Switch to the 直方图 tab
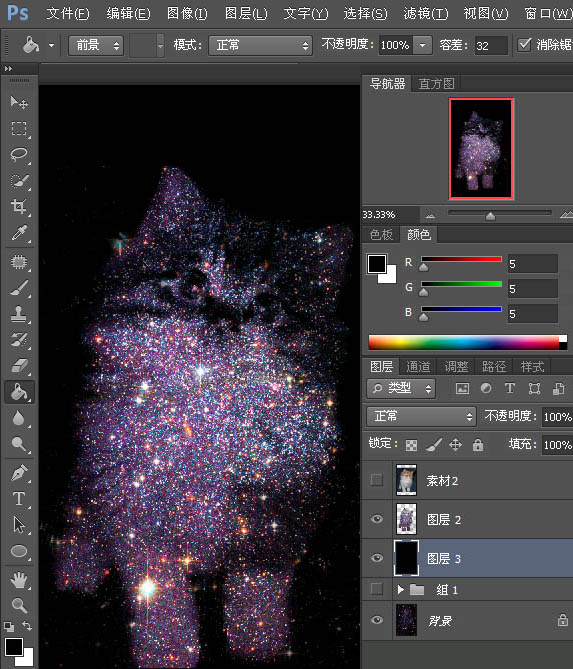This screenshot has height=669, width=573. (436, 84)
